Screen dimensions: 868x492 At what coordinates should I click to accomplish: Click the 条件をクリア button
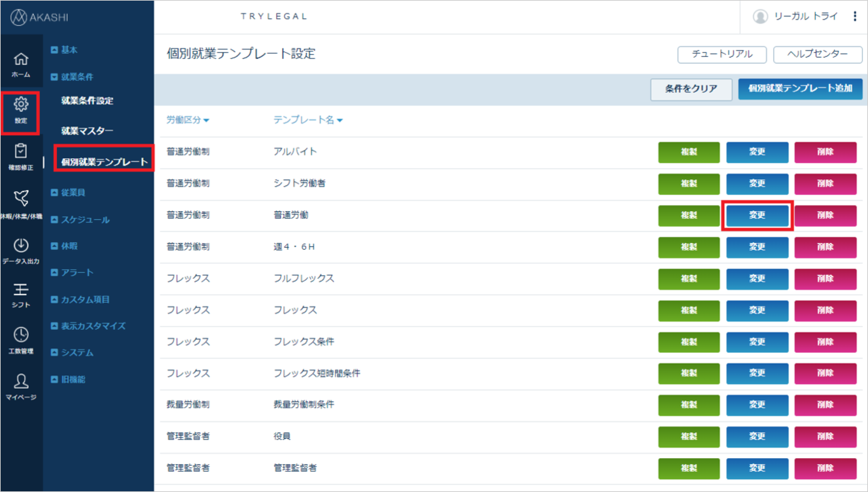tap(692, 89)
